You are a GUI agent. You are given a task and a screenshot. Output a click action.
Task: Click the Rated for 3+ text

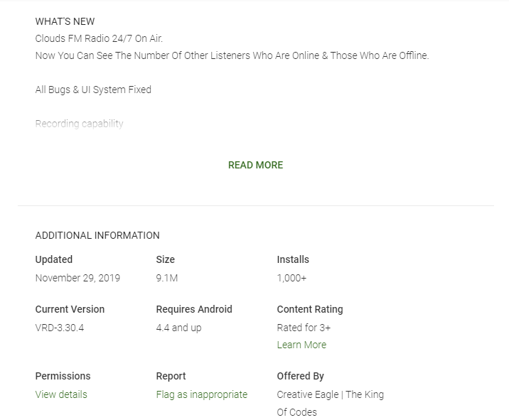pyautogui.click(x=304, y=328)
